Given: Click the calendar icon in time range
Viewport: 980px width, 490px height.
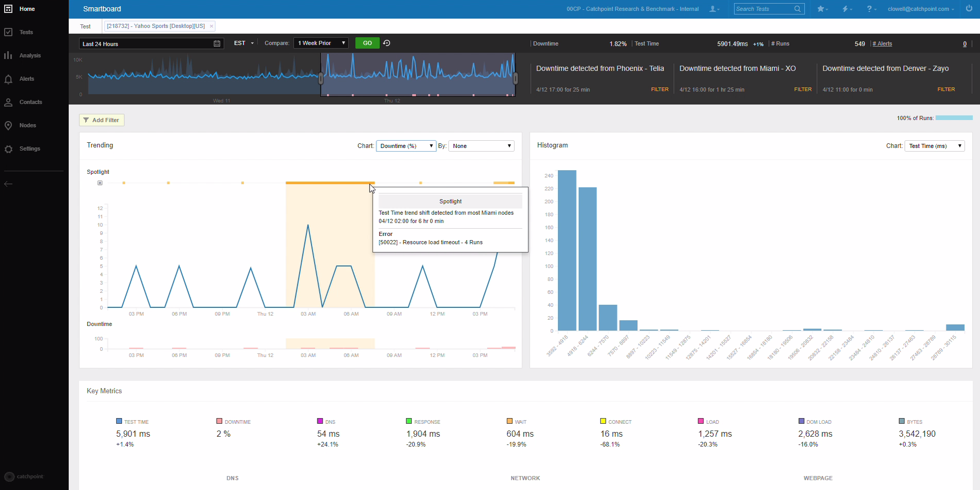Looking at the screenshot, I should click(217, 44).
